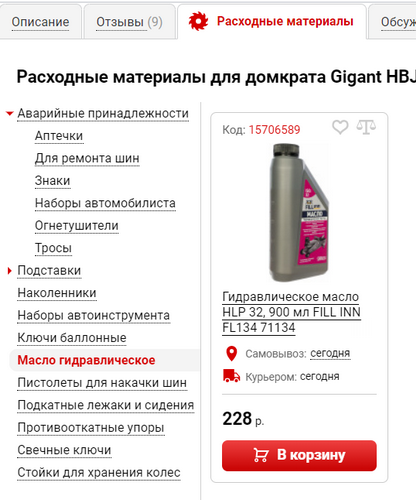Open the Описание tab
The width and height of the screenshot is (416, 500).
coord(40,22)
